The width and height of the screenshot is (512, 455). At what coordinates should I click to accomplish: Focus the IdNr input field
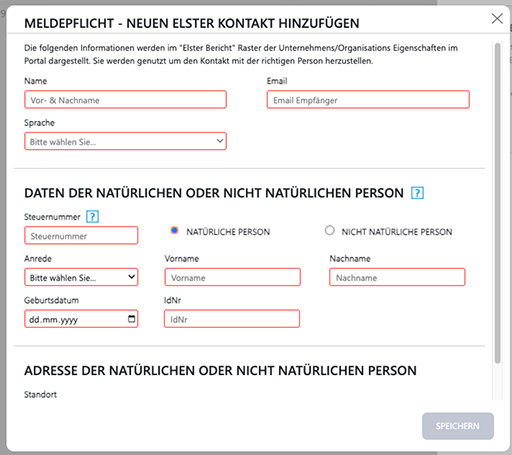coord(232,319)
